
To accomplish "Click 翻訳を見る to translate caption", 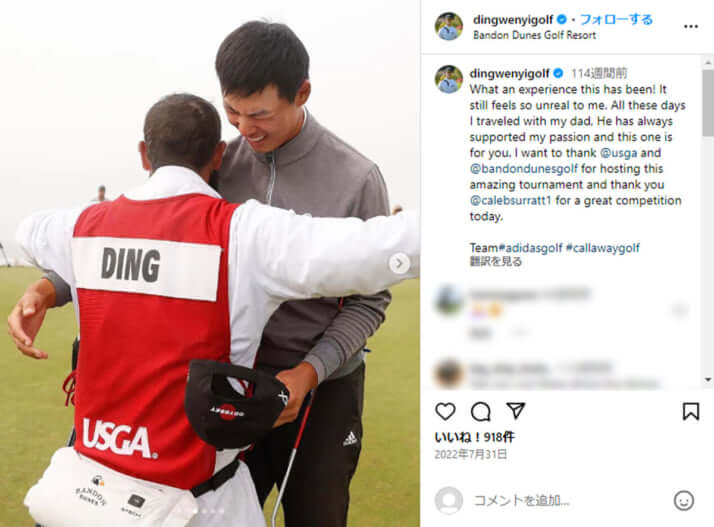I will (495, 261).
